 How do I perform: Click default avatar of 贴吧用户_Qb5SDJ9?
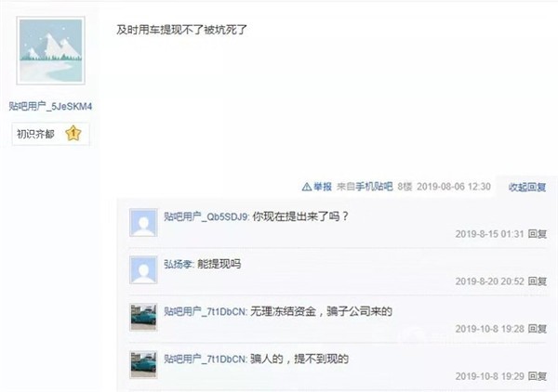(x=143, y=223)
